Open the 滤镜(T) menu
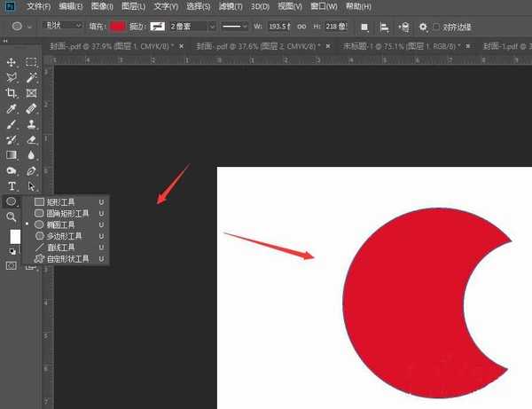Screen dimensions: 532x409 pos(228,6)
